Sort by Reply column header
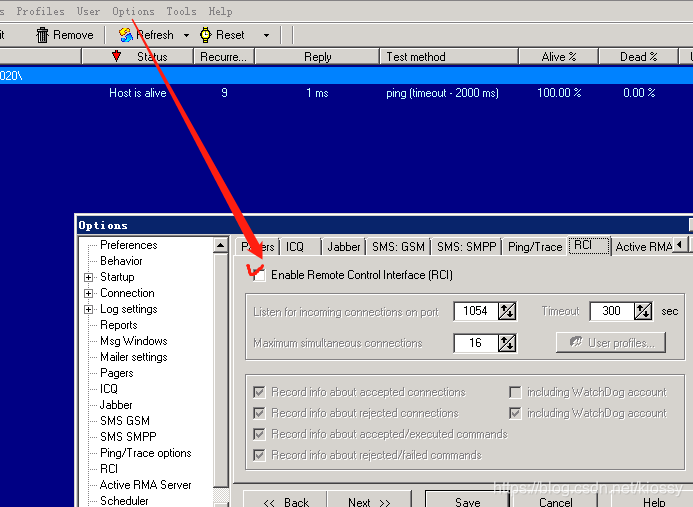This screenshot has width=693, height=507. [317, 57]
